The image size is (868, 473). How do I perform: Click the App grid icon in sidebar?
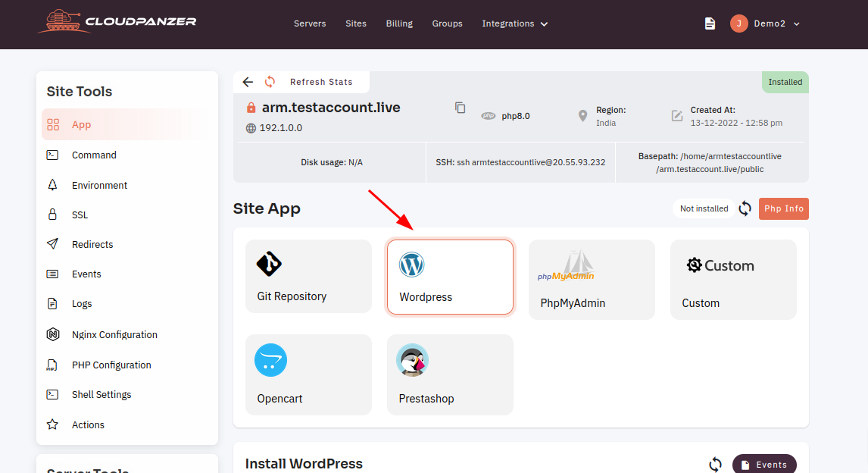[53, 124]
